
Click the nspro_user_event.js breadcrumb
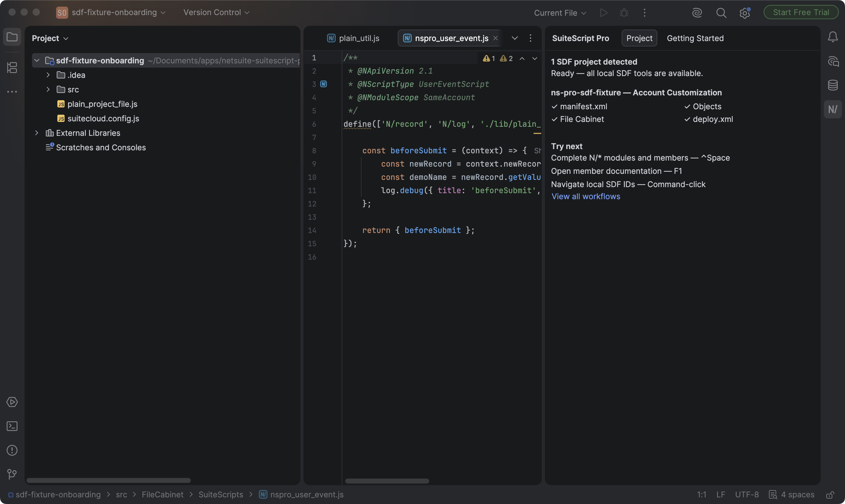[x=301, y=494]
